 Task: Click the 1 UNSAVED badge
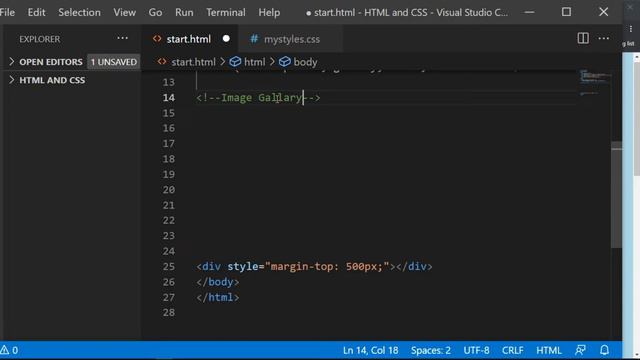[x=113, y=62]
